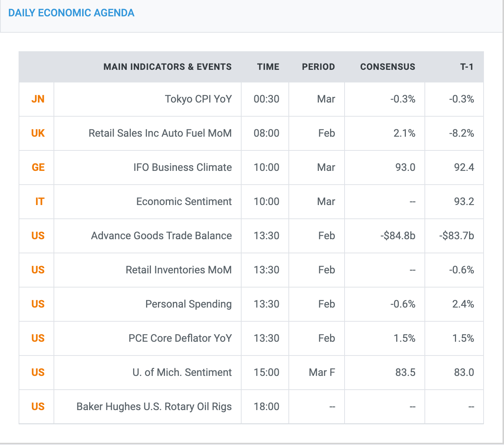Click the Daily Economic Agenda heading
The height and width of the screenshot is (445, 504).
[x=71, y=13]
